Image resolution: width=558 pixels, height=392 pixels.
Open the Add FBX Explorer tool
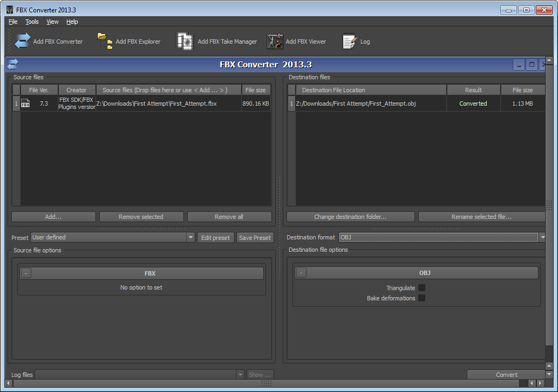pos(105,42)
